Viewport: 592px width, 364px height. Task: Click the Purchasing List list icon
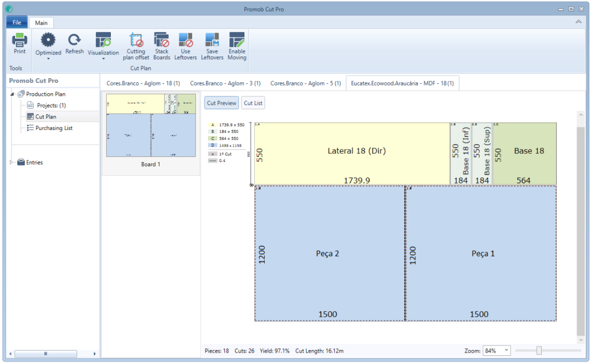(x=30, y=128)
